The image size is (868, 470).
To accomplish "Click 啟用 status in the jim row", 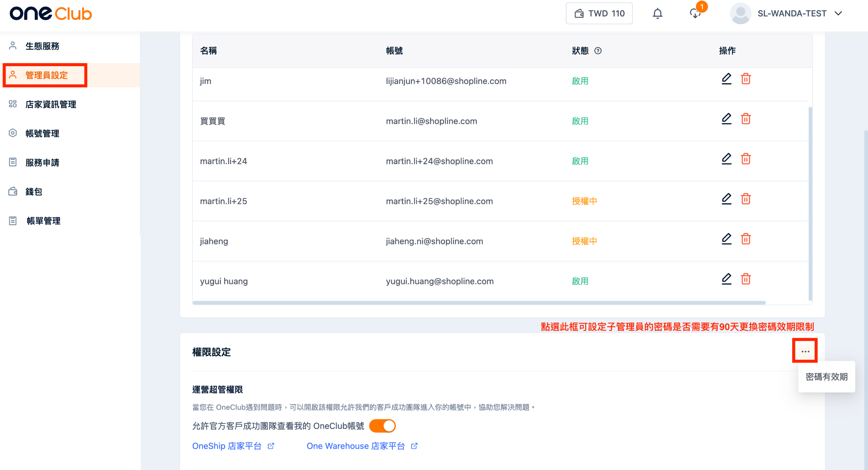I will point(580,81).
